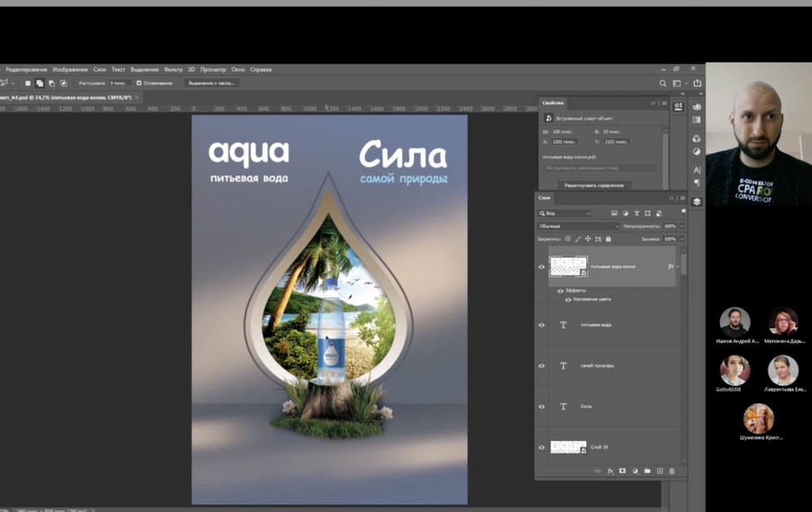This screenshot has width=812, height=512.
Task: Click 'Выделение и маска...' button
Action: click(211, 83)
